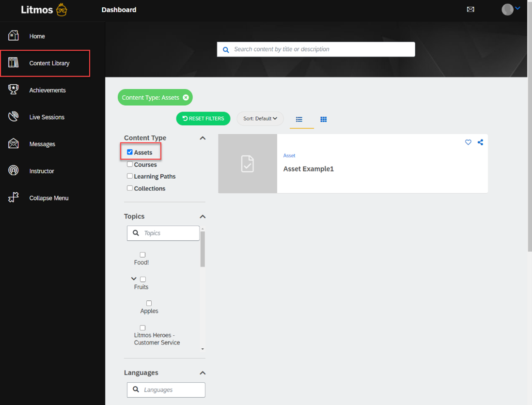Open Messages menu item
This screenshot has height=405, width=532.
42,144
